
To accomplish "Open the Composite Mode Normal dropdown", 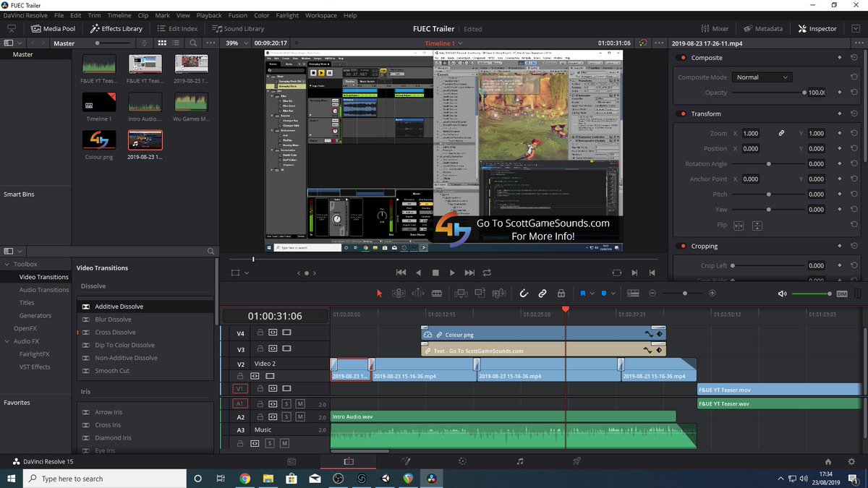I will 763,77.
